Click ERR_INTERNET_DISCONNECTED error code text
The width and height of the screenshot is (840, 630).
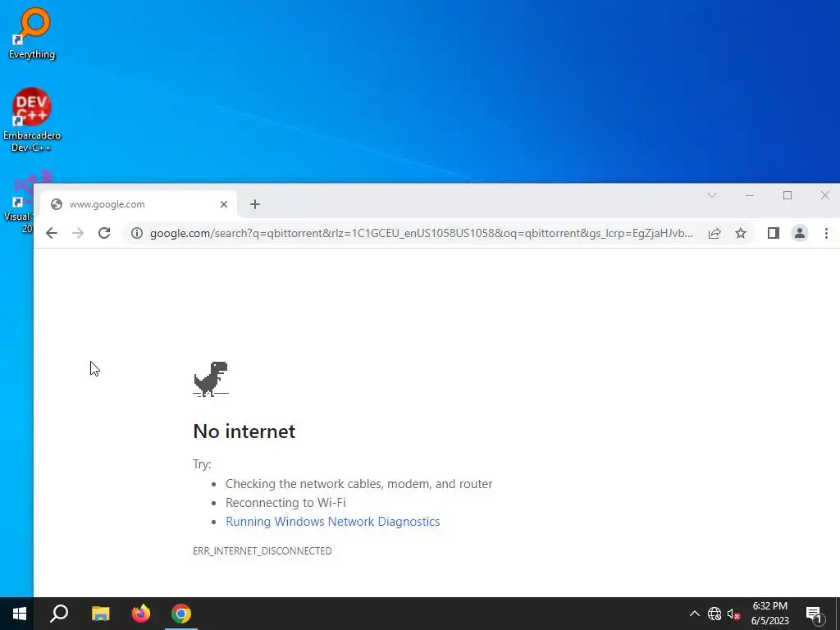tap(262, 550)
